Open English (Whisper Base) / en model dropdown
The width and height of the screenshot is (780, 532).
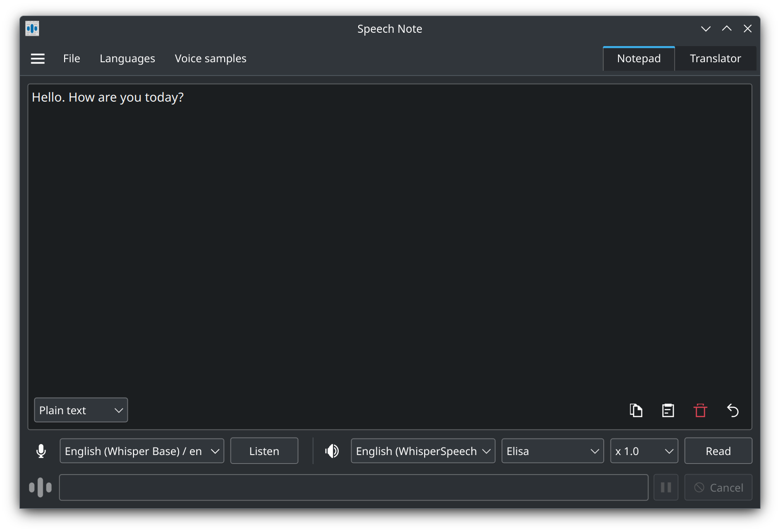[x=142, y=451]
